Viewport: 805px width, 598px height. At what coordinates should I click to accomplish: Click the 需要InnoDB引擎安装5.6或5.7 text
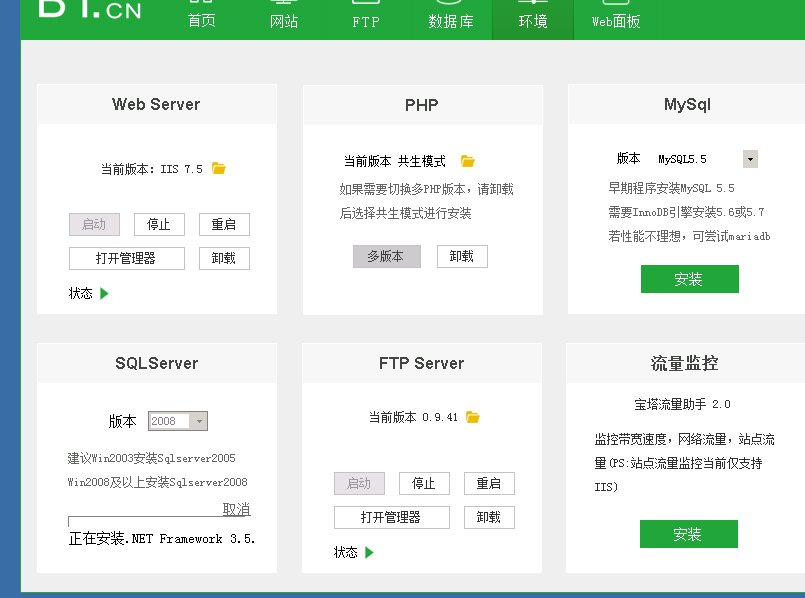[x=686, y=213]
